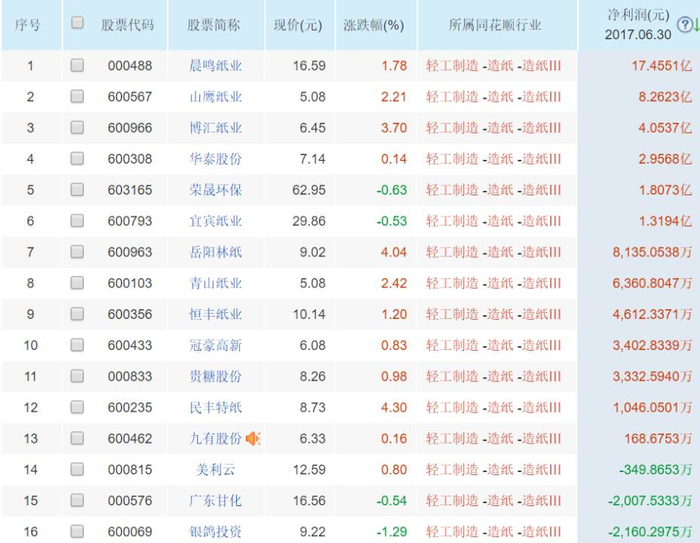Open the 博汇纸业 stock link

click(215, 128)
